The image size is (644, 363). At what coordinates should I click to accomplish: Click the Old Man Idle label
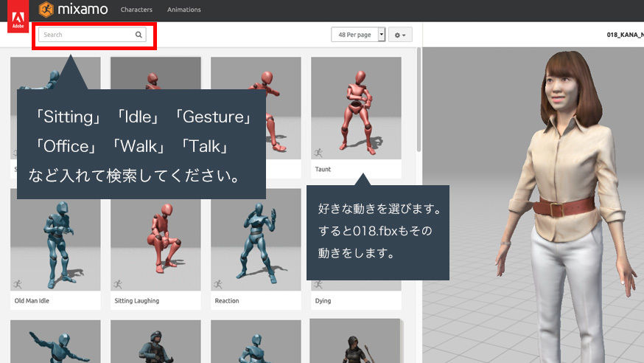[x=32, y=301]
